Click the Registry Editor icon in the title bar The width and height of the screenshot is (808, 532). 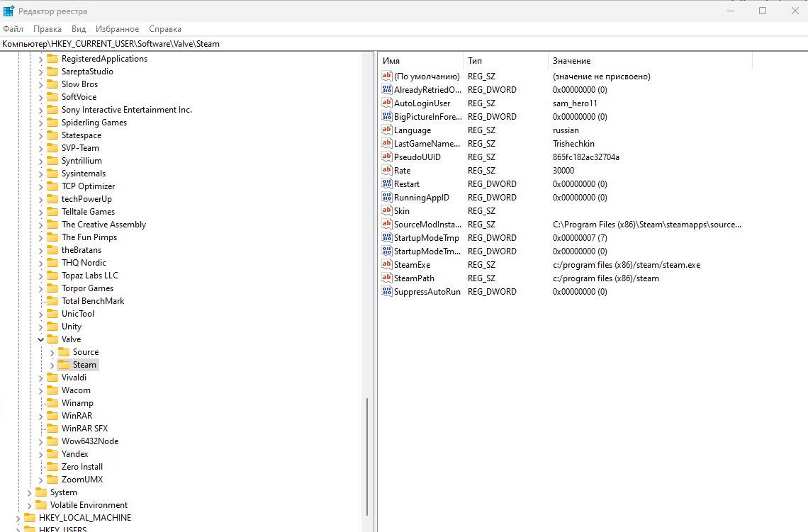7,10
